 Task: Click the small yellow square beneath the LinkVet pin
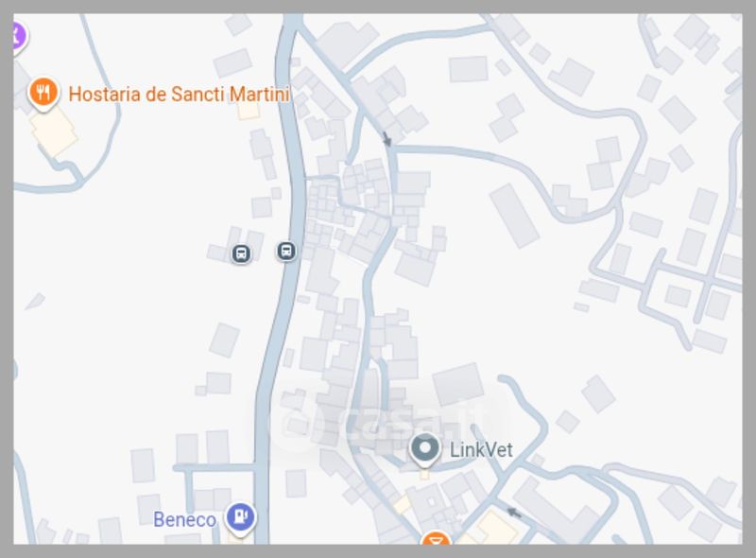point(424,474)
